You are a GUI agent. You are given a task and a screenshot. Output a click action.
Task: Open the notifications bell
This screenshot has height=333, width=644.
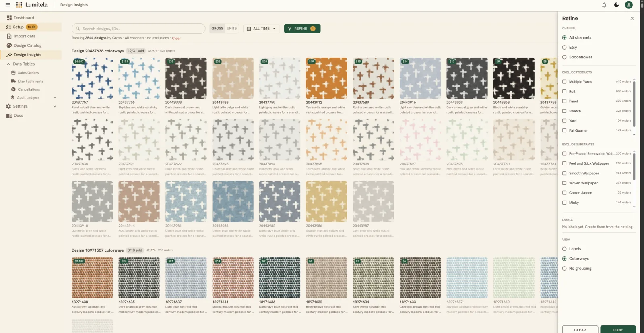[604, 5]
